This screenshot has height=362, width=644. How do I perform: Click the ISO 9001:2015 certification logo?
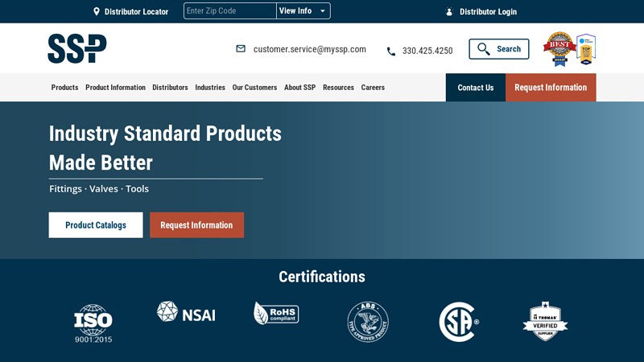pyautogui.click(x=93, y=323)
